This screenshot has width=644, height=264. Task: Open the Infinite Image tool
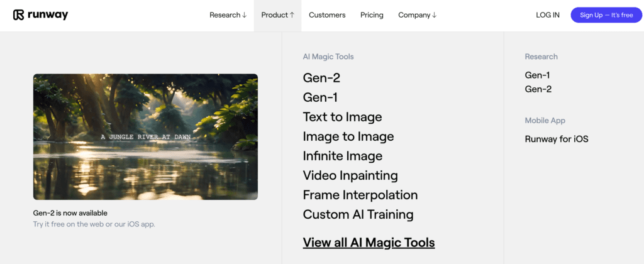[343, 156]
